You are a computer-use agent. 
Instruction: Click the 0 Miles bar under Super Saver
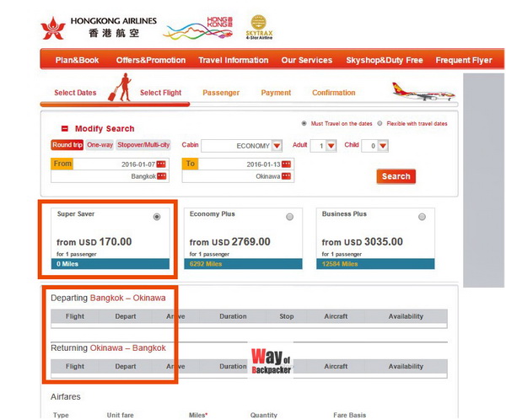[110, 264]
